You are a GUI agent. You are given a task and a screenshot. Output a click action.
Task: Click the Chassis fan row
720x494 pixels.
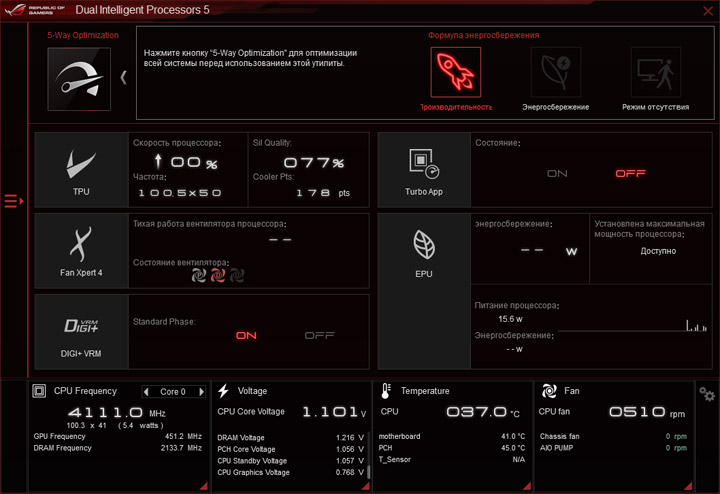[613, 437]
